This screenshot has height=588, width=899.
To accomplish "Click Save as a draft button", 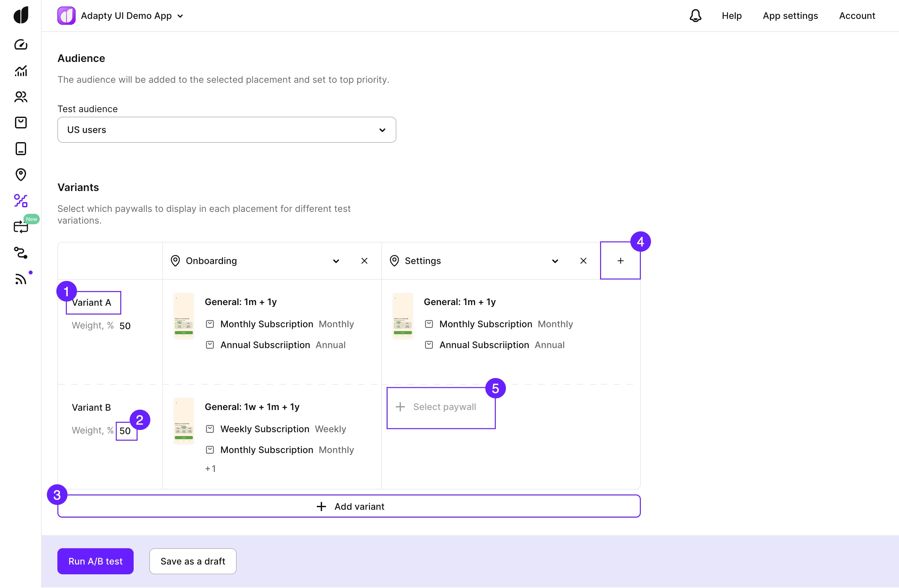I will coord(193,561).
